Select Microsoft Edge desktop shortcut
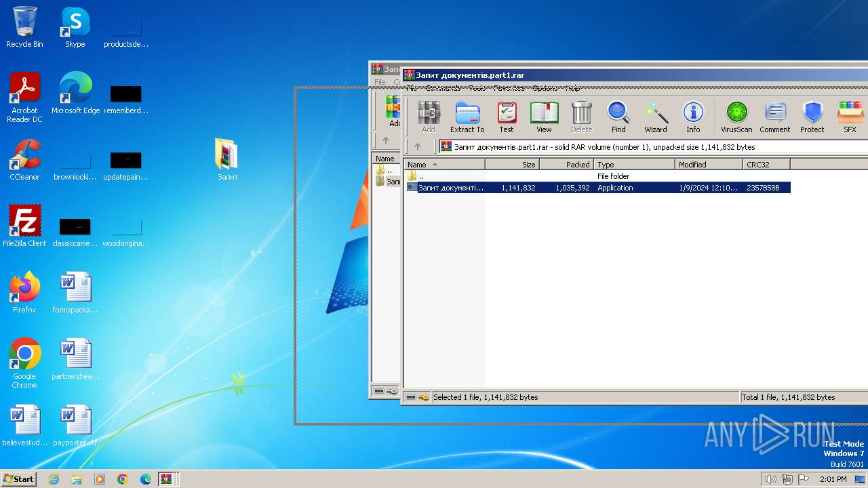Viewport: 868px width, 488px height. [75, 94]
